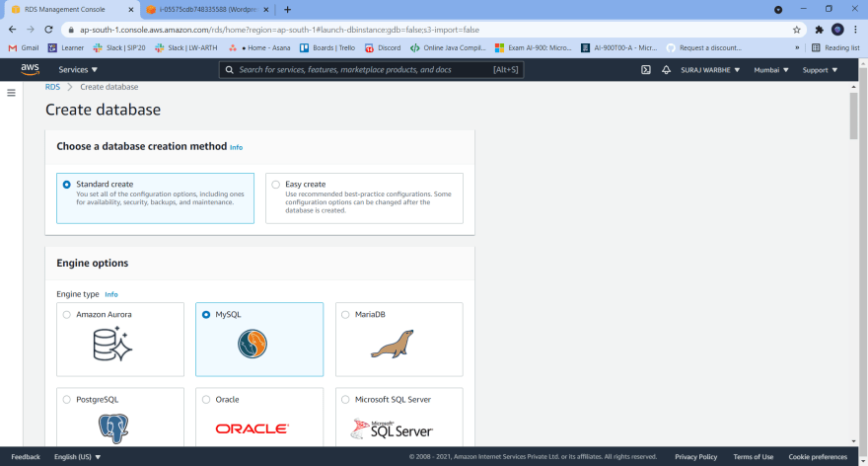The height and width of the screenshot is (466, 868).
Task: Open the Chrome profile avatar
Action: [837, 30]
